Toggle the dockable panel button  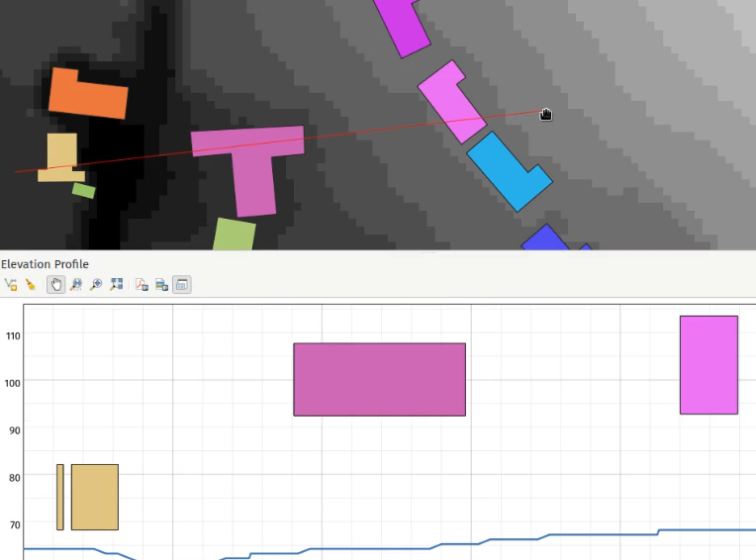pos(182,285)
